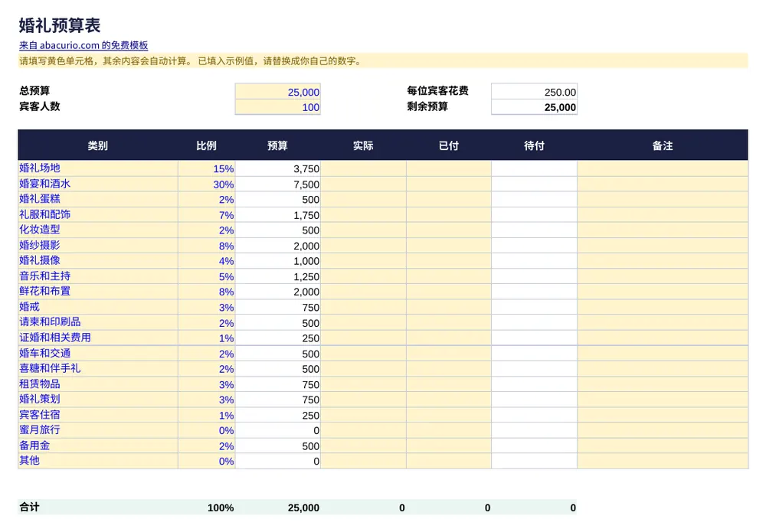Image resolution: width=766 pixels, height=532 pixels.
Task: Click the 实际 column header
Action: [x=363, y=145]
